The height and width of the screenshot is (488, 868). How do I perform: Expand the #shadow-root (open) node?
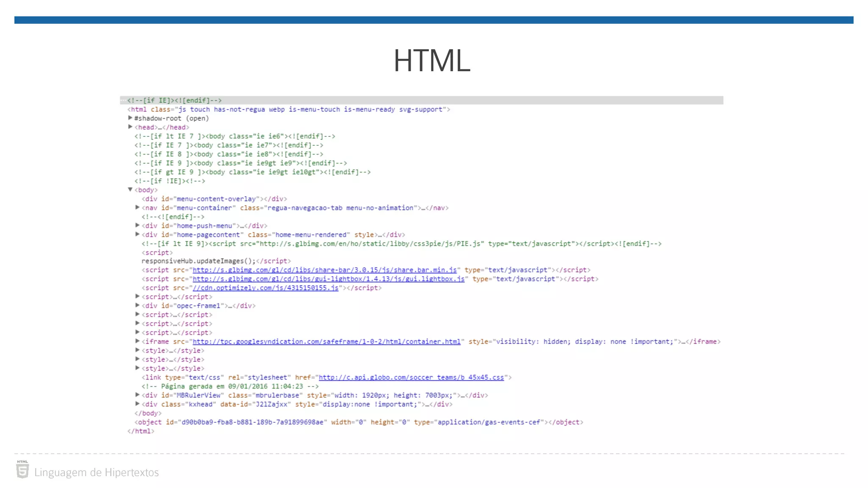click(131, 118)
